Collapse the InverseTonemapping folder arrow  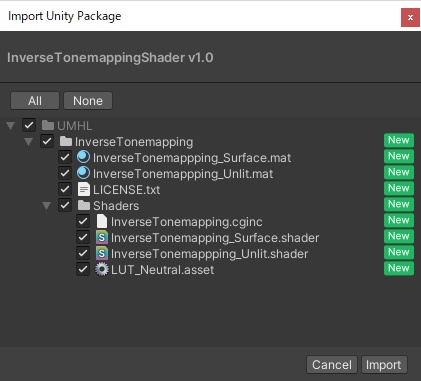pyautogui.click(x=29, y=142)
